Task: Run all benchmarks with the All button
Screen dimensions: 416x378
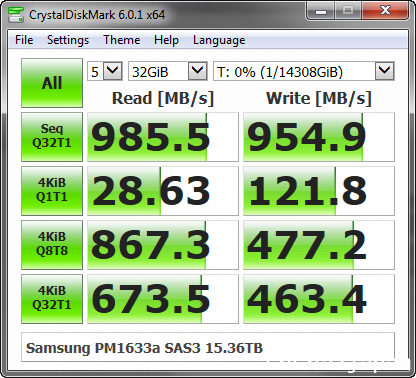Action: (52, 83)
